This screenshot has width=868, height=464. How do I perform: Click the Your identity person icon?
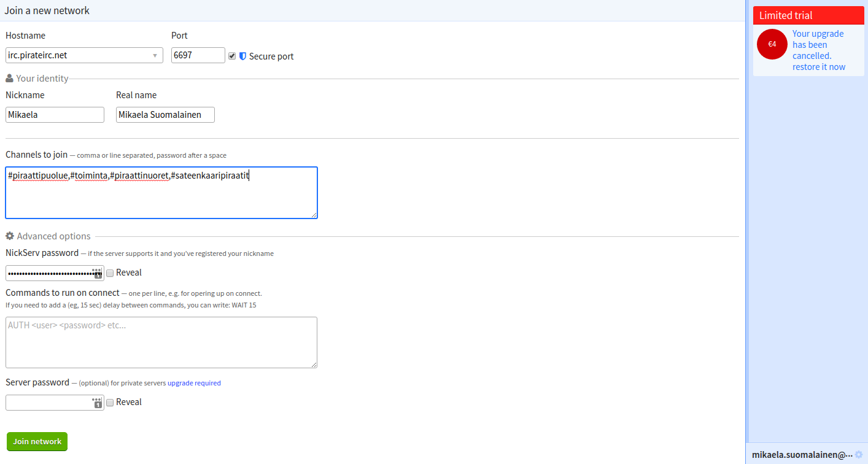coord(9,79)
